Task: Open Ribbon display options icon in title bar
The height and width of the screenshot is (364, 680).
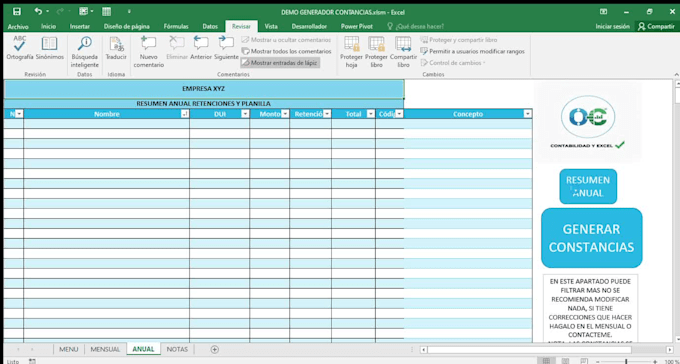Action: (x=603, y=12)
